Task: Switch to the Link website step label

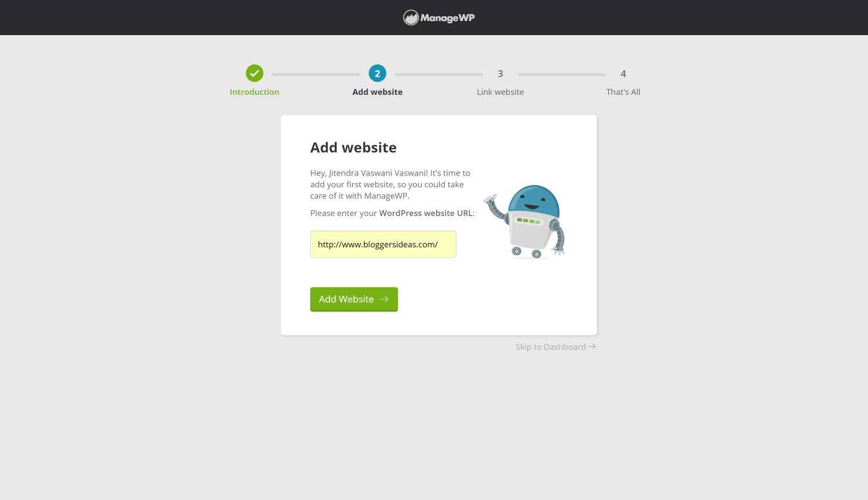Action: (x=500, y=92)
